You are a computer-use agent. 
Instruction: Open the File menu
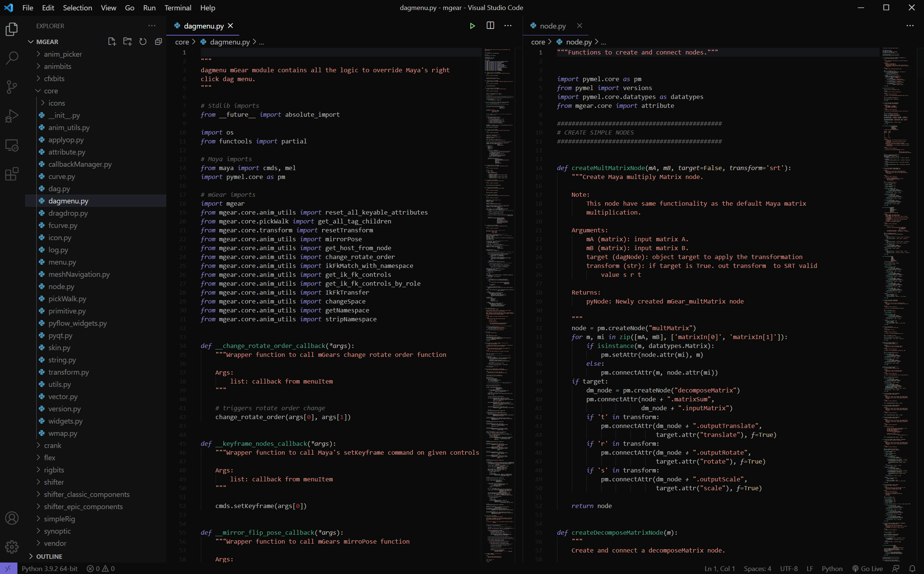tap(28, 7)
